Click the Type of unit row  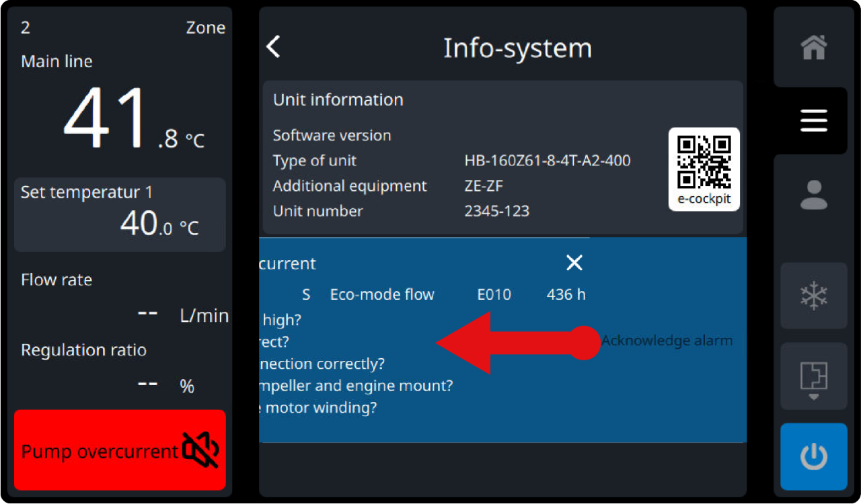(x=451, y=161)
